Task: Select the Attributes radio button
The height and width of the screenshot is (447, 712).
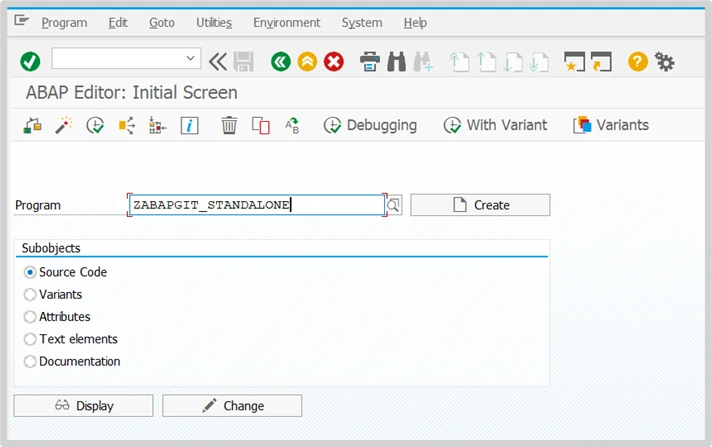Action: click(30, 317)
